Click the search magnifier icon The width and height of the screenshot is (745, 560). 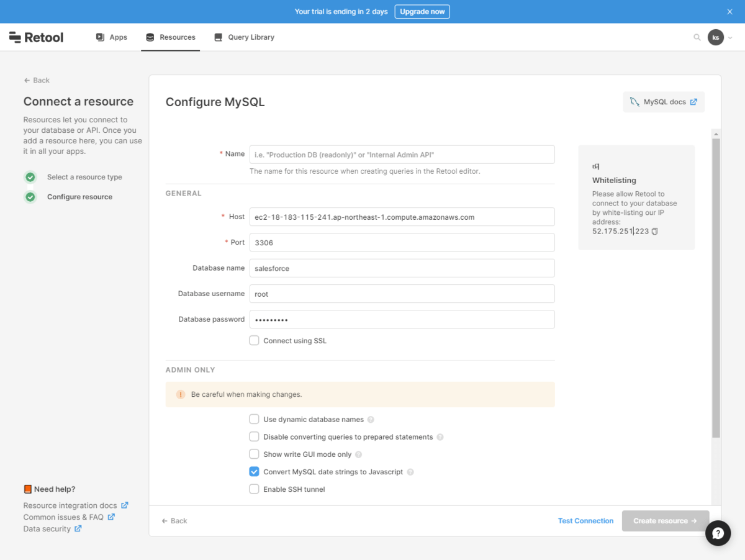(x=697, y=37)
